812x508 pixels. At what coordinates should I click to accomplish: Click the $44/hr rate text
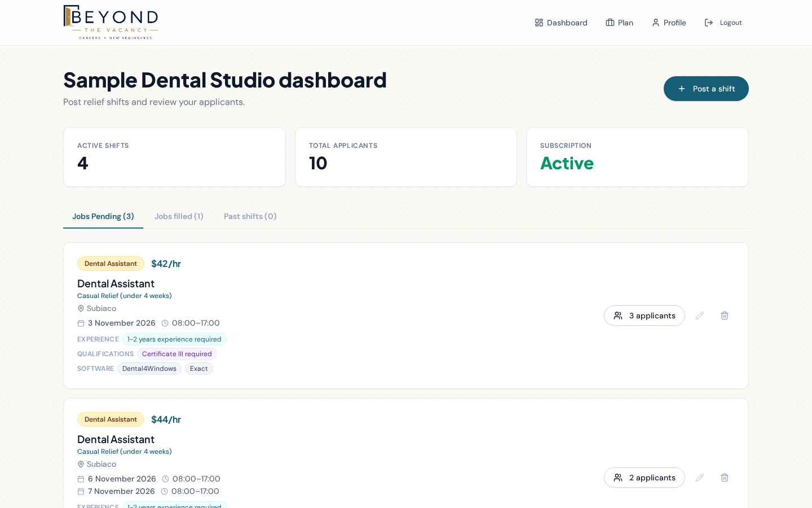click(x=166, y=419)
